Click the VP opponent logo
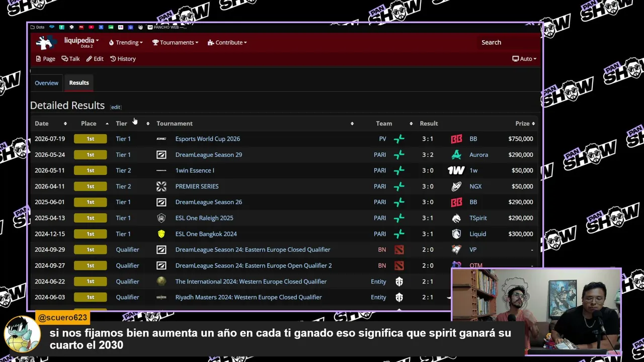Screen dimensions: 644x362 [456, 250]
